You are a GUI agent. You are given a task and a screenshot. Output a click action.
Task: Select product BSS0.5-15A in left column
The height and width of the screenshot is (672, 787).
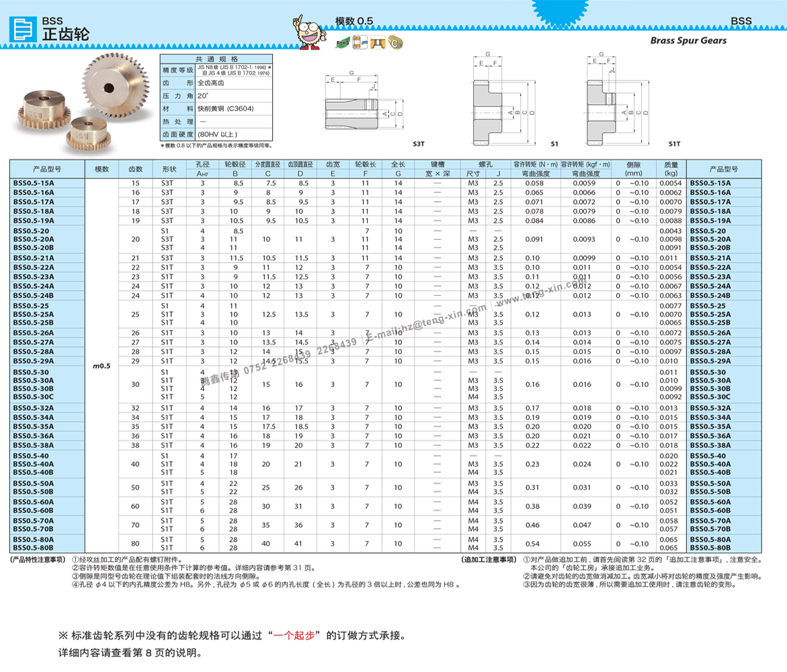(x=34, y=183)
